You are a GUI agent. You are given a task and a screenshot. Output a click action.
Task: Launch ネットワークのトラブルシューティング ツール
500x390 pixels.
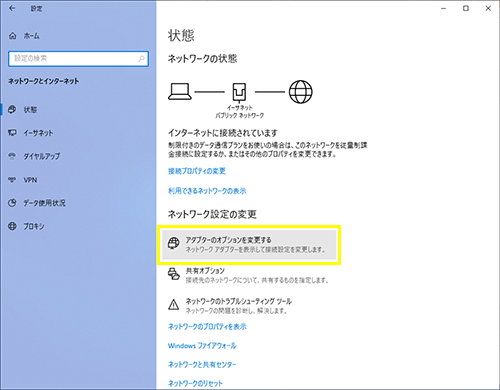[249, 306]
